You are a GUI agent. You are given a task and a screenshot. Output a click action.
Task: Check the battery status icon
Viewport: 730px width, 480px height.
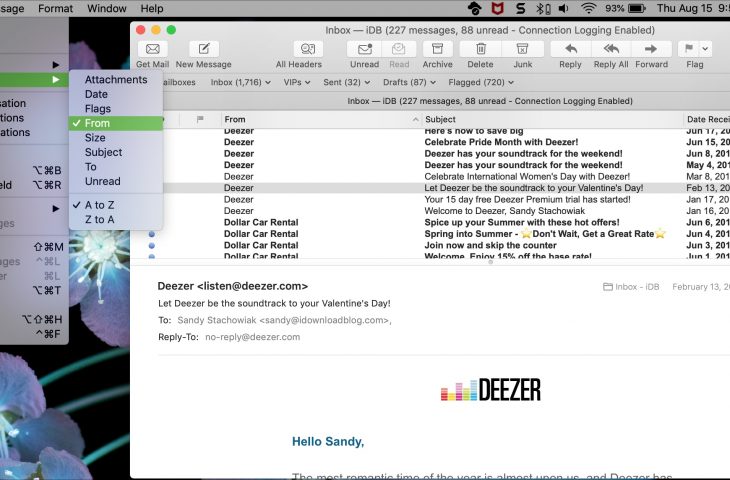(x=636, y=8)
